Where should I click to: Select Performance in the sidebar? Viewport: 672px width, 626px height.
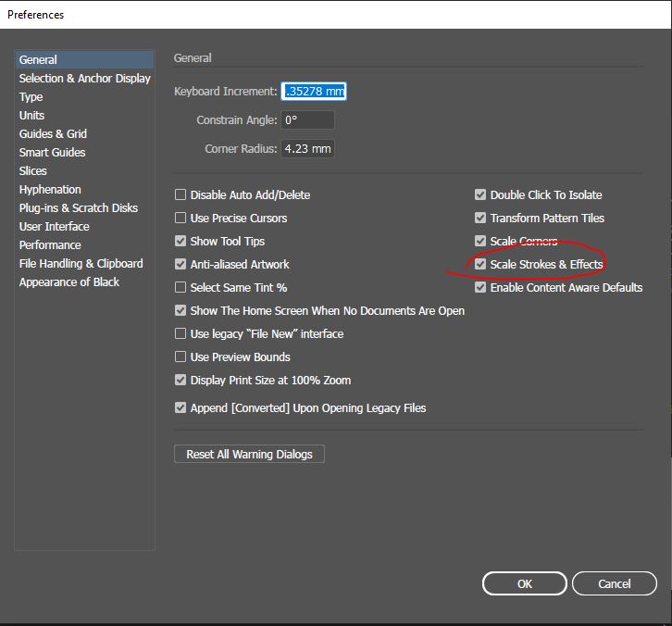tap(50, 245)
